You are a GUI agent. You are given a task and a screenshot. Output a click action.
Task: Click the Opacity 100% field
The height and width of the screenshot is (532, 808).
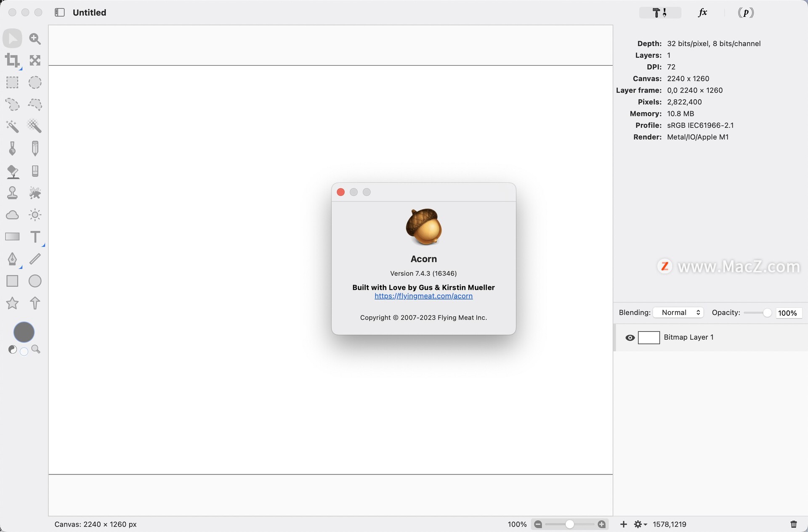coord(789,313)
